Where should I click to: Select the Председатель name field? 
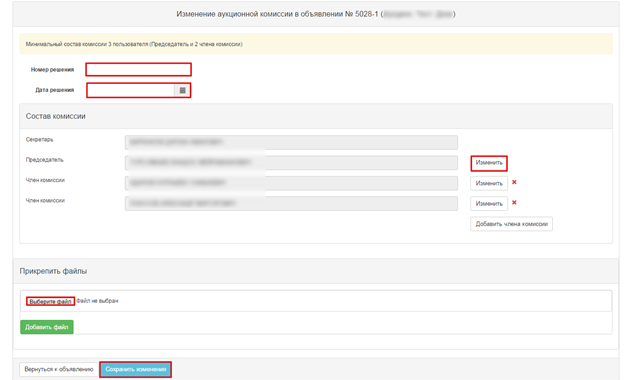pyautogui.click(x=291, y=163)
